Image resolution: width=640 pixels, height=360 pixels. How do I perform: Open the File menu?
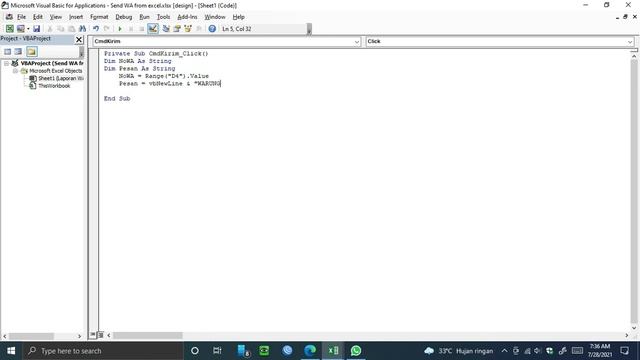(21, 17)
